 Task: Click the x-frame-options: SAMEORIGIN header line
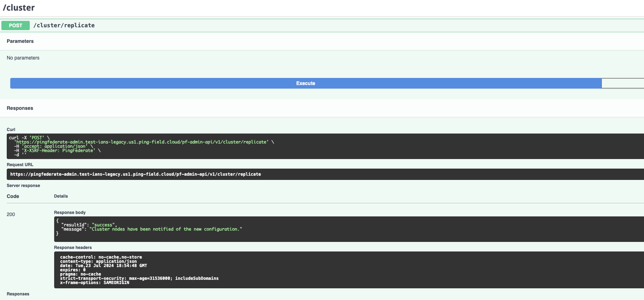click(95, 283)
